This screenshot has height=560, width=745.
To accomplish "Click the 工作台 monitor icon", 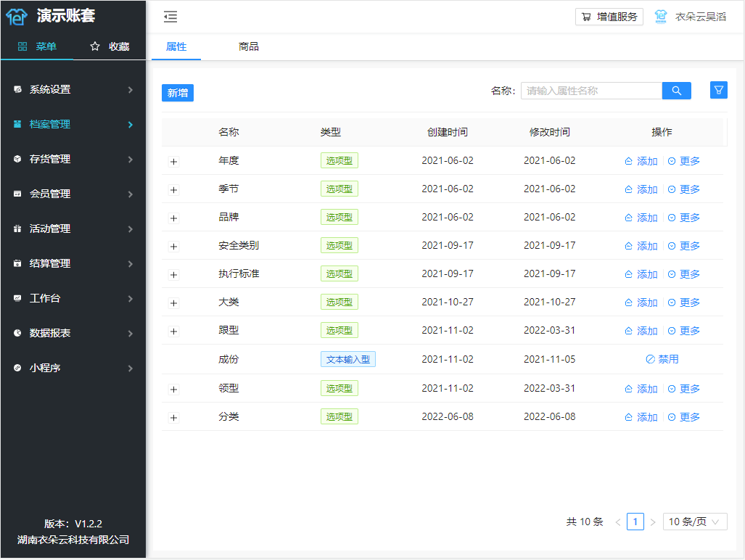I will click(x=17, y=298).
